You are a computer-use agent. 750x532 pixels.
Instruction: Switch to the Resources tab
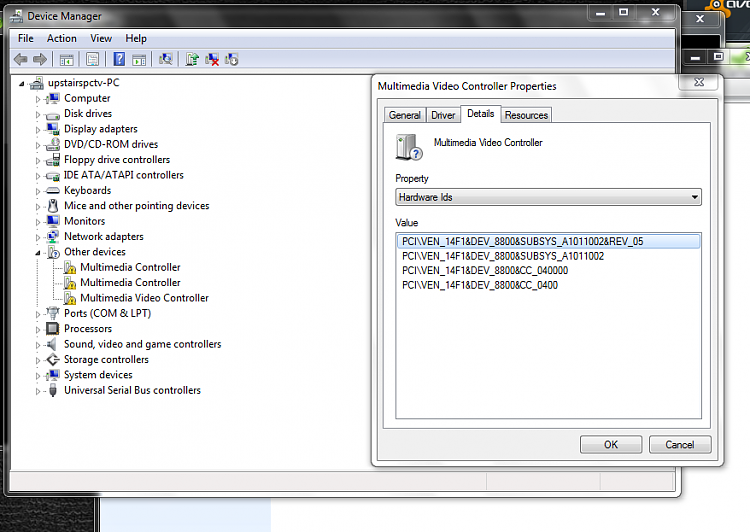(526, 115)
